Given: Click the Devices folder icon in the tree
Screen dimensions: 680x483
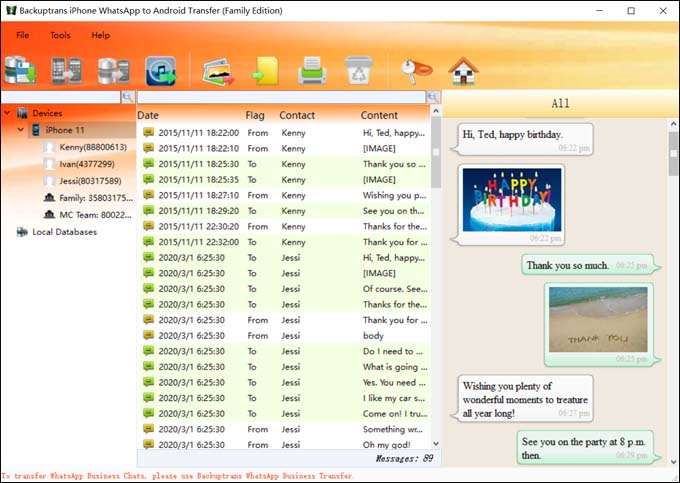Looking at the screenshot, I should [22, 113].
